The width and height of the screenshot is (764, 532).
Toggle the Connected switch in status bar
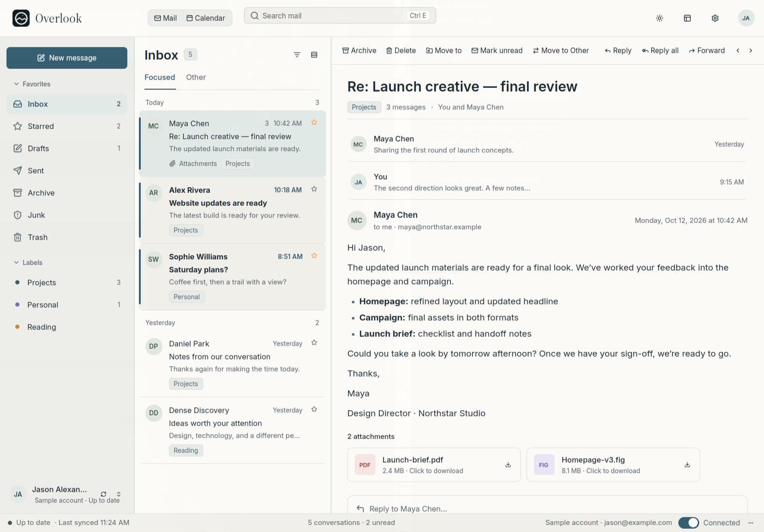pyautogui.click(x=689, y=523)
